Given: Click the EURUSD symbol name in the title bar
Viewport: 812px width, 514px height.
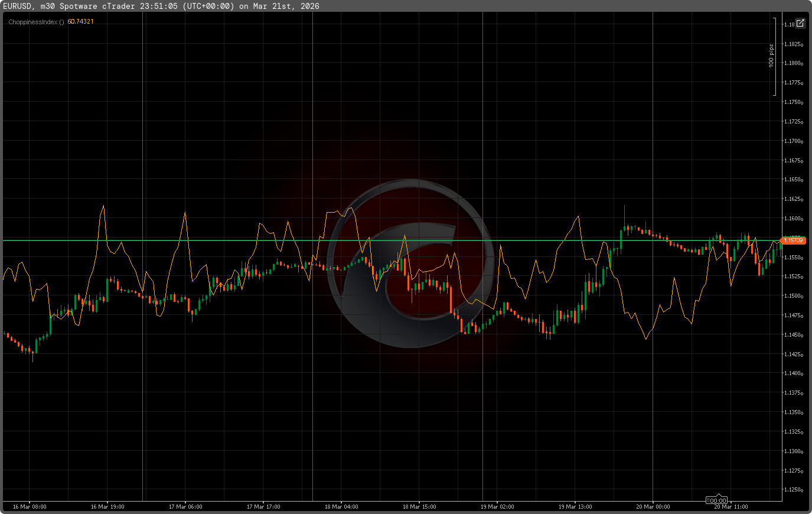Looking at the screenshot, I should [18, 6].
